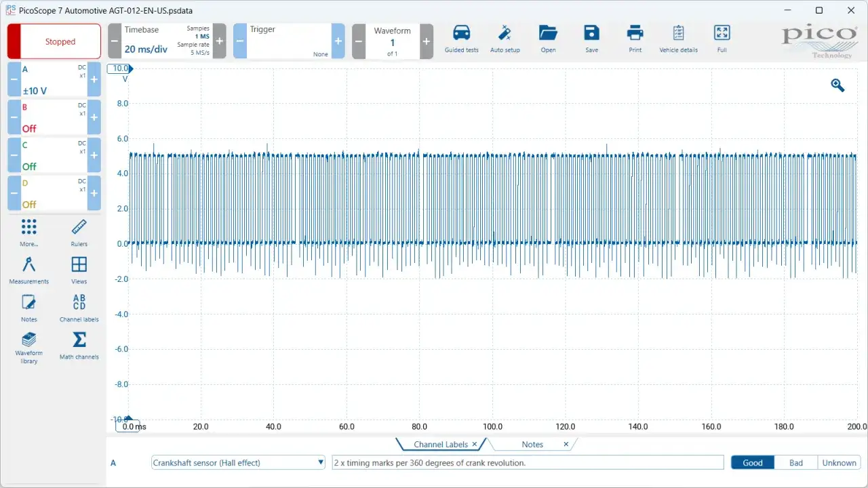Open the Timebase 20 ms/div selector
This screenshot has height=488, width=868.
(167, 41)
